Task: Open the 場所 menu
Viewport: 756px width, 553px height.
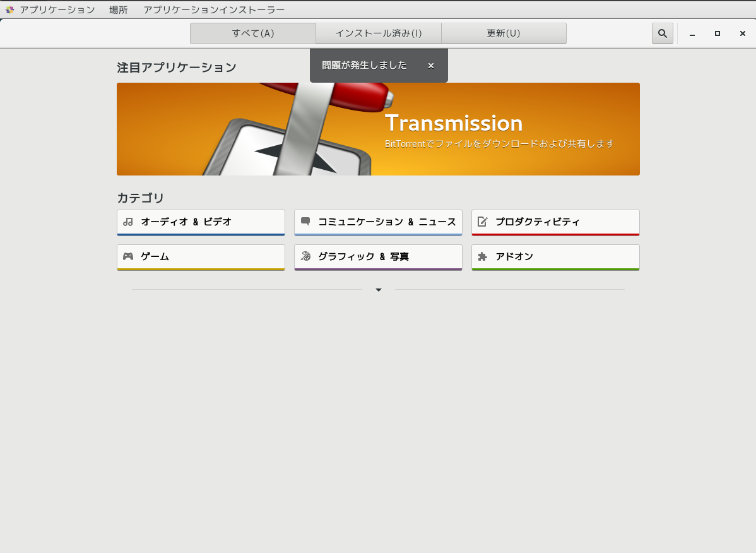Action: 119,9
